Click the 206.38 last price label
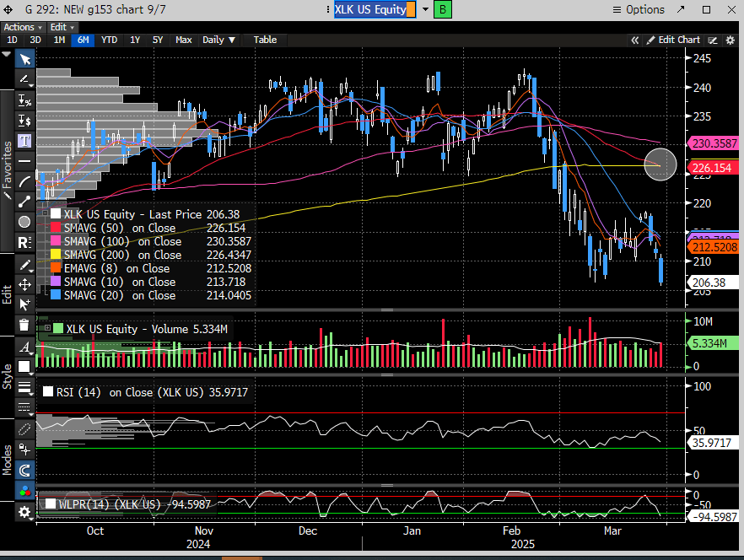Viewport: 744px width, 560px height. pos(713,283)
